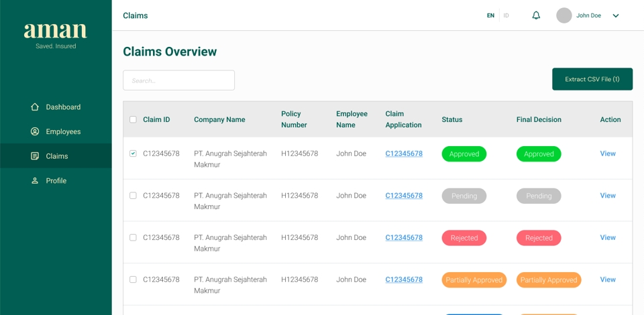Viewport: 644px width, 315px height.
Task: Click policy number H12345678 in the Pending row
Action: coord(299,196)
